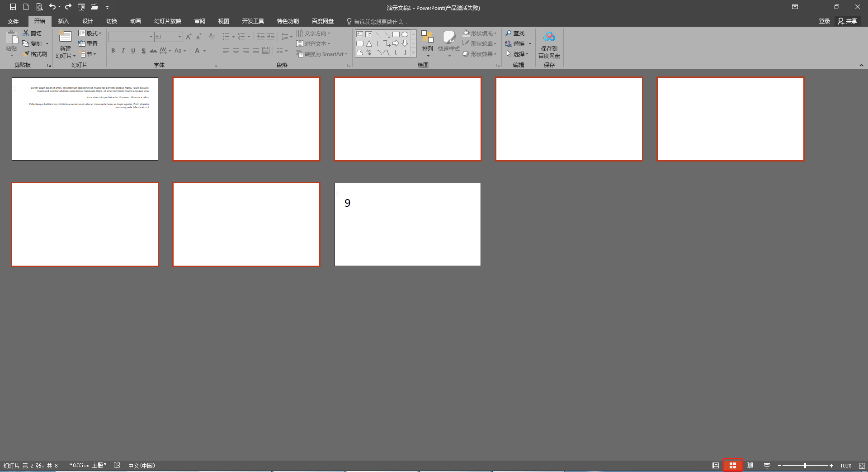868x472 pixels.
Task: Open the 节 section dropdown
Action: click(89, 54)
